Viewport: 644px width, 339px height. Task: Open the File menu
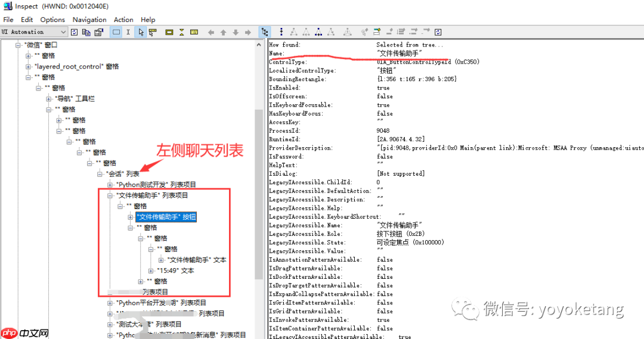[x=8, y=20]
